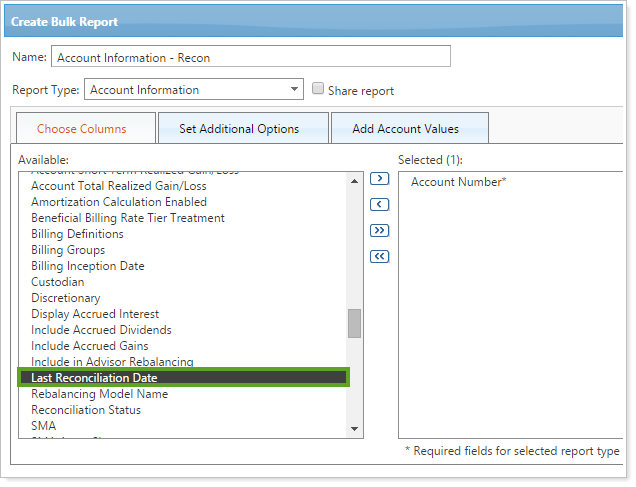Select Rebalancing Model Name entry
The height and width of the screenshot is (487, 636).
[99, 394]
